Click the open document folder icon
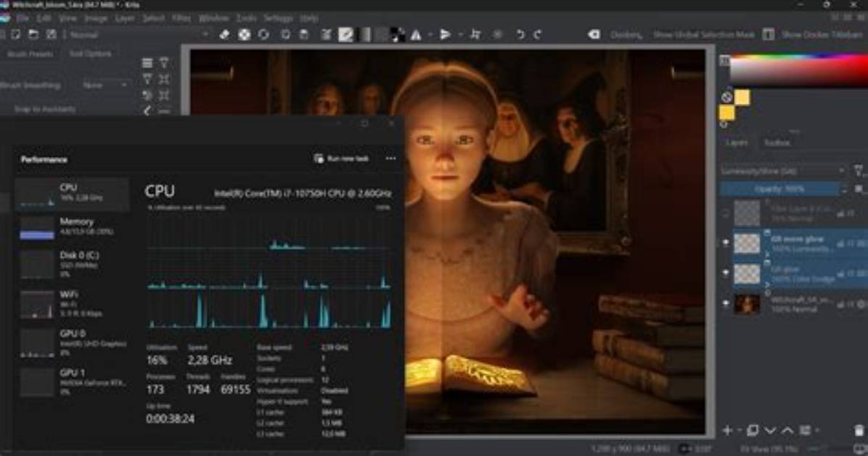The image size is (868, 456). (x=33, y=34)
